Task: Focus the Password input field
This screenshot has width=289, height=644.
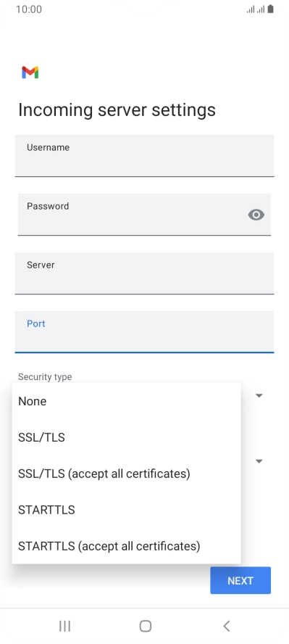Action: (144, 215)
